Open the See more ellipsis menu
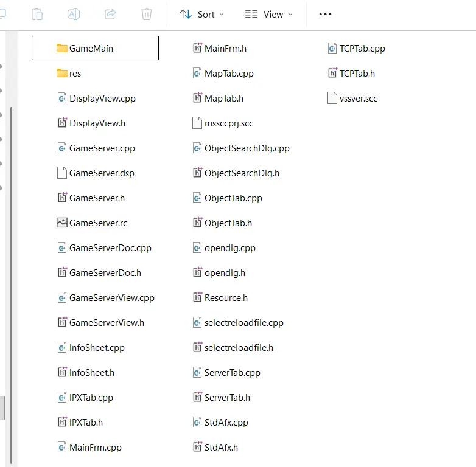The height and width of the screenshot is (467, 476). pos(325,14)
